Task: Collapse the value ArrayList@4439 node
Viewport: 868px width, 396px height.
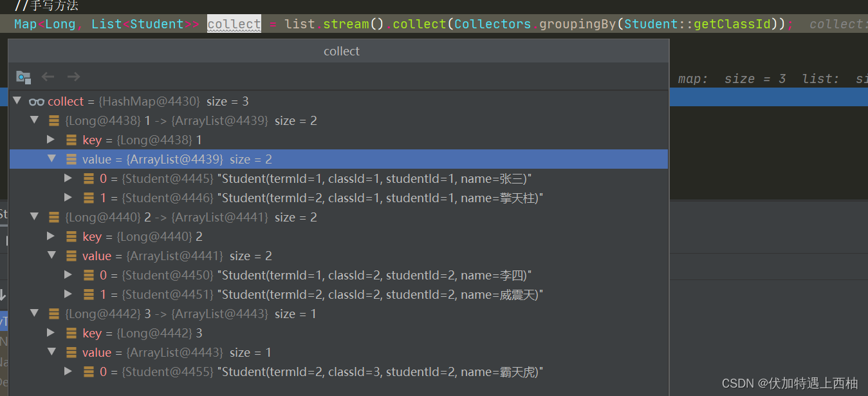Action: point(51,159)
